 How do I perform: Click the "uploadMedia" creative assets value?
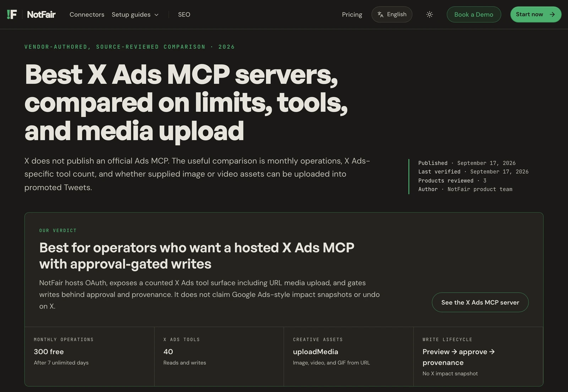pyautogui.click(x=316, y=352)
